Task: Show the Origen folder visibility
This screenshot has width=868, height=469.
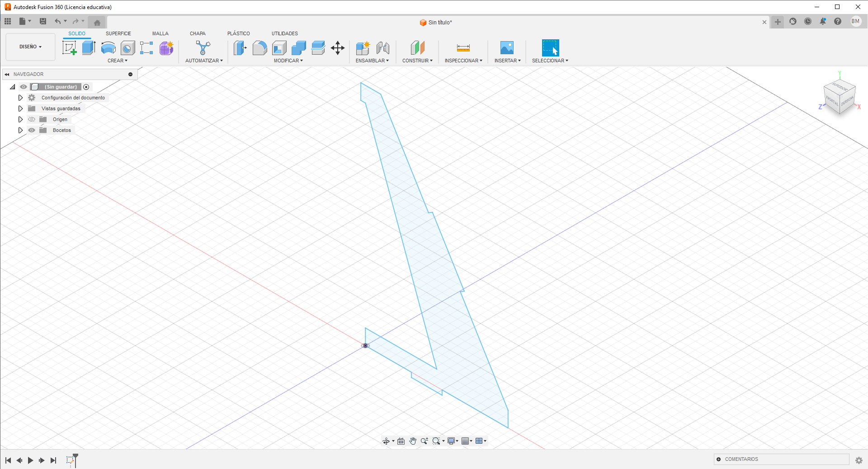Action: [x=32, y=119]
